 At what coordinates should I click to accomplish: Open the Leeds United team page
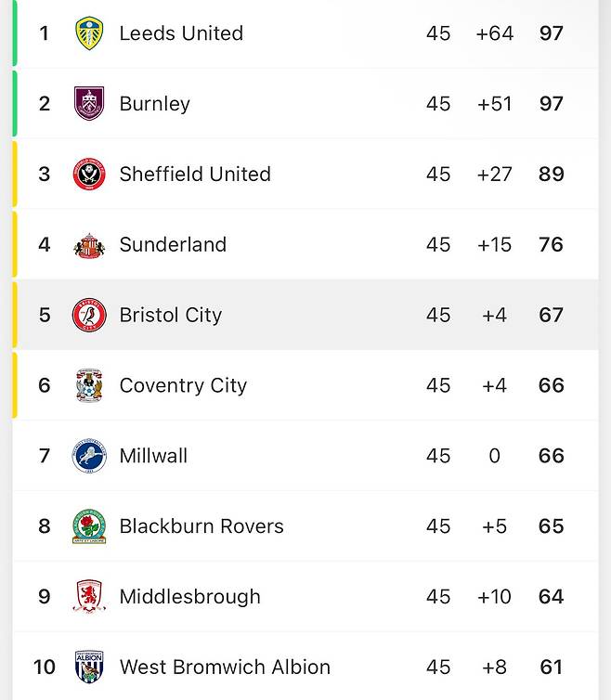181,33
